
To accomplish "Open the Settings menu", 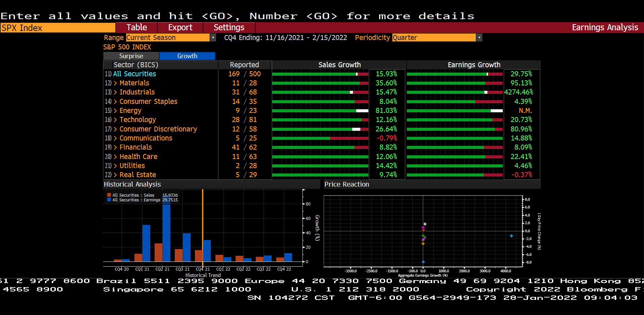I will pyautogui.click(x=229, y=28).
